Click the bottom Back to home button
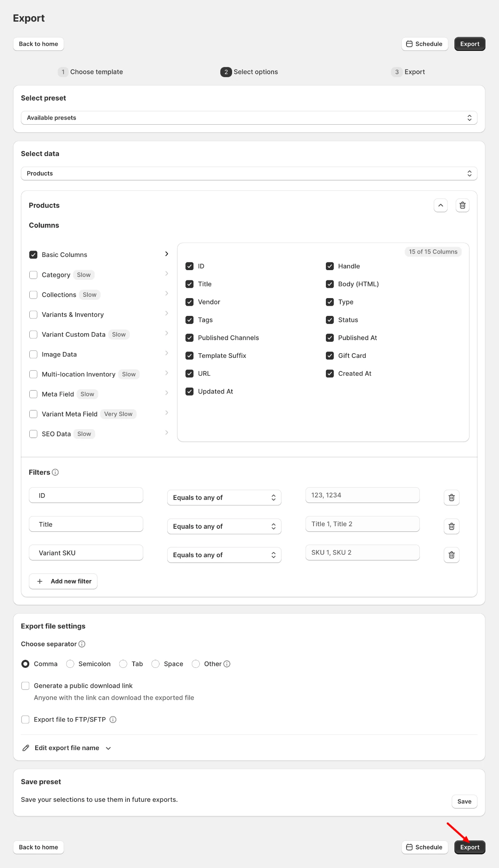 39,847
